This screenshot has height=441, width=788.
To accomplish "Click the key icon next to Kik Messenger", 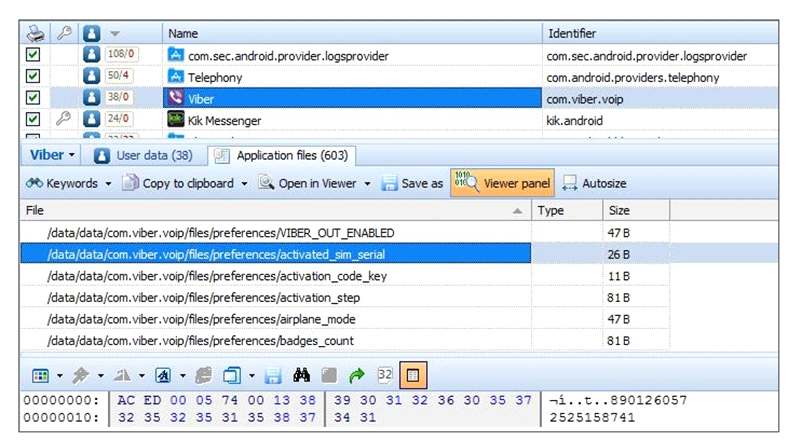I will point(63,120).
